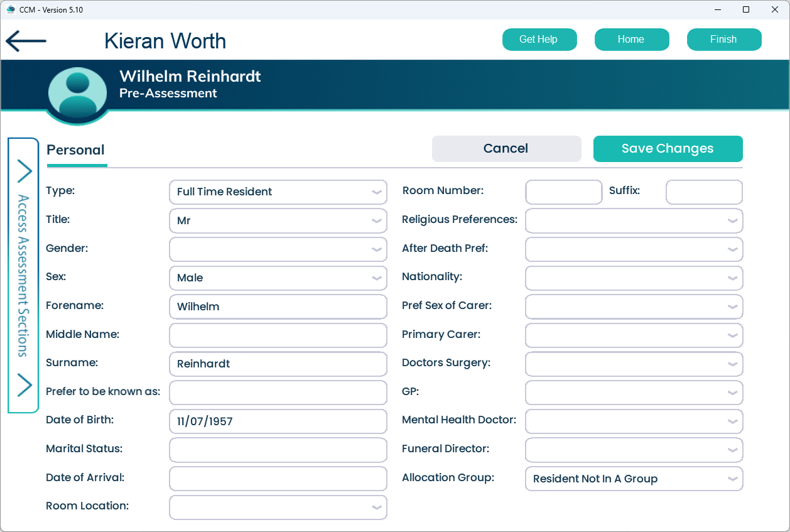Focus the Room Number input field

(563, 192)
